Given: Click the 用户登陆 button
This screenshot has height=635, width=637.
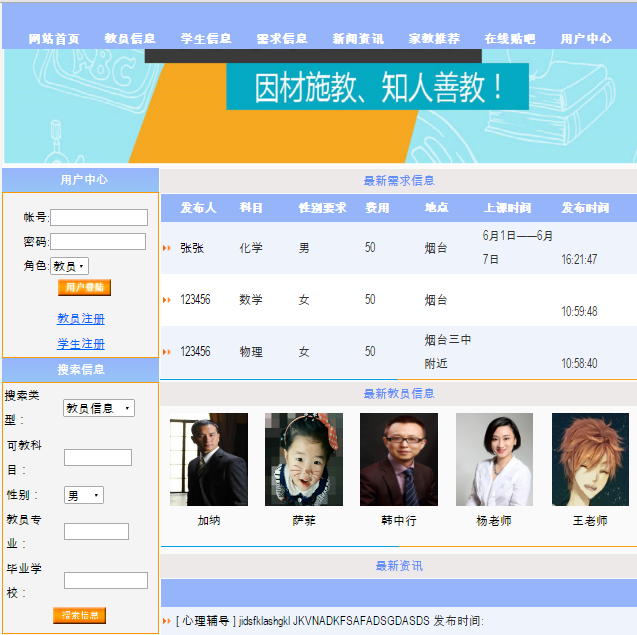Looking at the screenshot, I should (x=84, y=287).
